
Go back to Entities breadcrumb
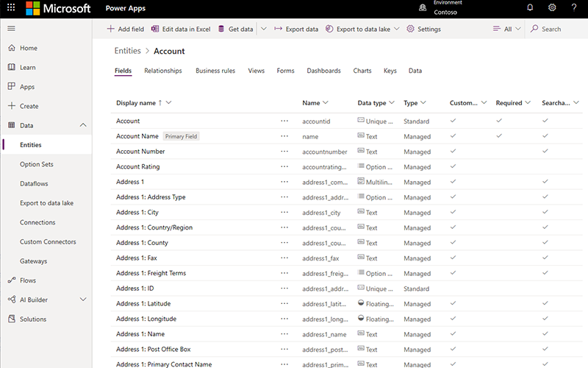point(127,51)
